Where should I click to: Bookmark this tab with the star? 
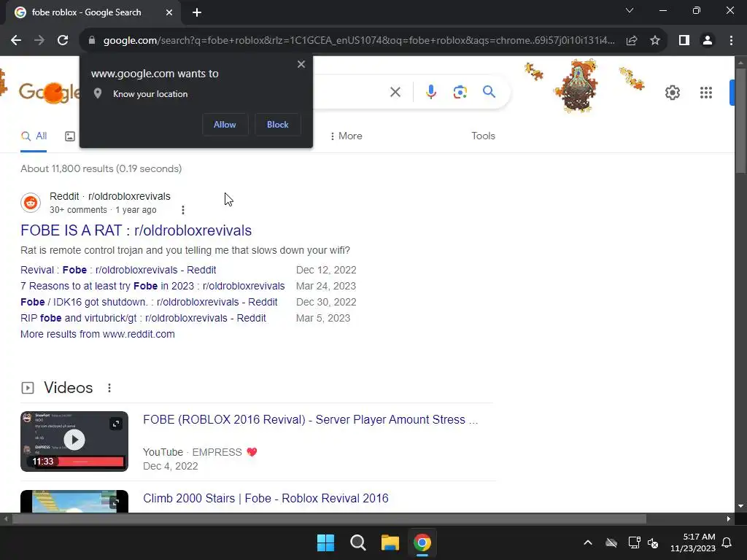(x=655, y=41)
